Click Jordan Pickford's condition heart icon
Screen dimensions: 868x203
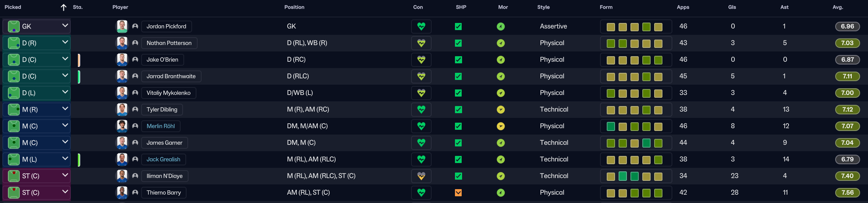coord(421,27)
